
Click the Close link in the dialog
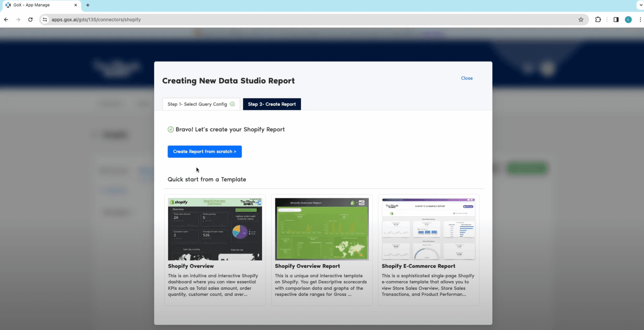point(467,78)
